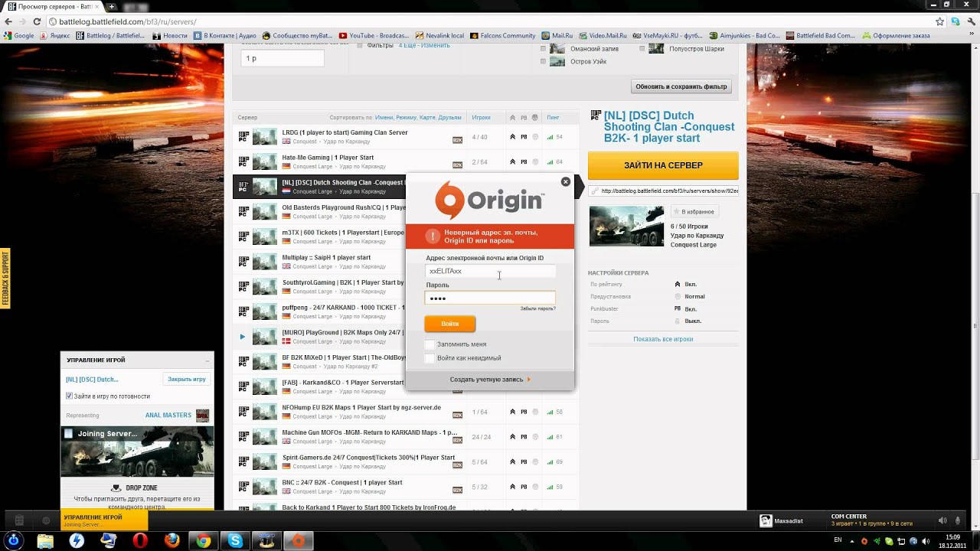The width and height of the screenshot is (980, 551).
Task: Open Opera from the taskbar
Action: [140, 540]
